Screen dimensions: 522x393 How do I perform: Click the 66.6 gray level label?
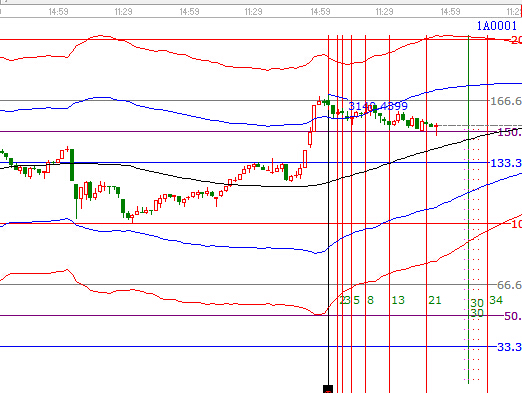pyautogui.click(x=509, y=285)
